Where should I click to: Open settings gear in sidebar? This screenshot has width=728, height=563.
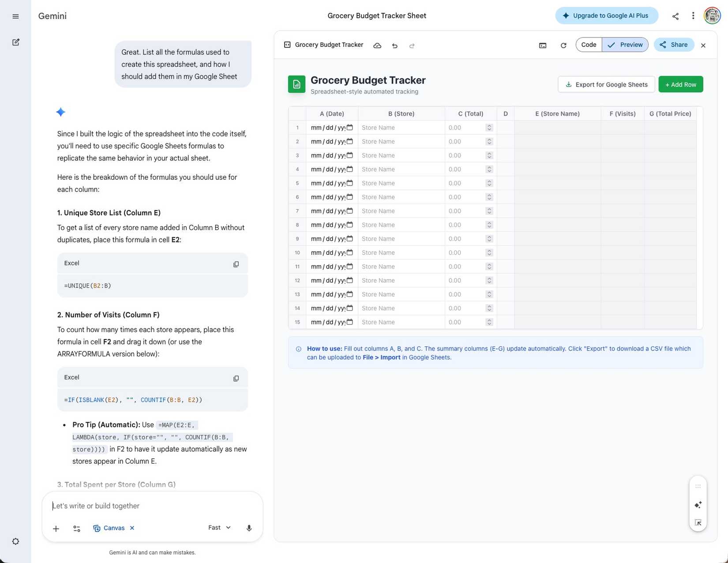16,541
